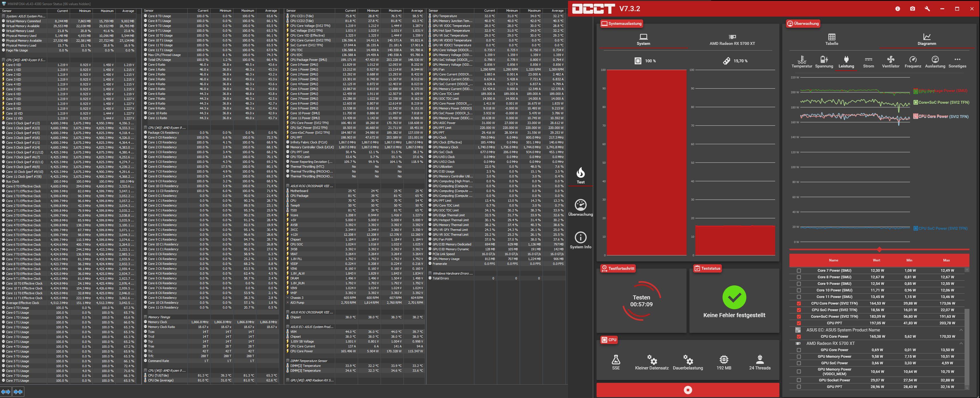
Task: Click ASUS EC motherboard icon in table
Action: coord(798,330)
